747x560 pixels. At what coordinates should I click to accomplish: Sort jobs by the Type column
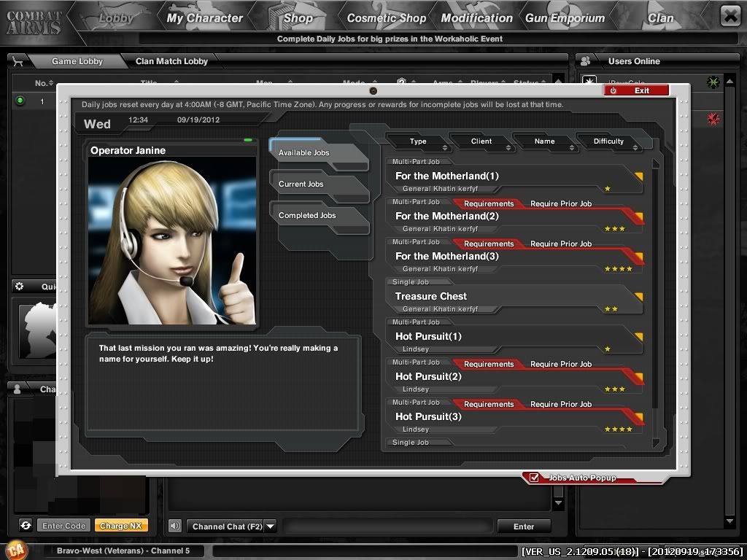(x=418, y=141)
